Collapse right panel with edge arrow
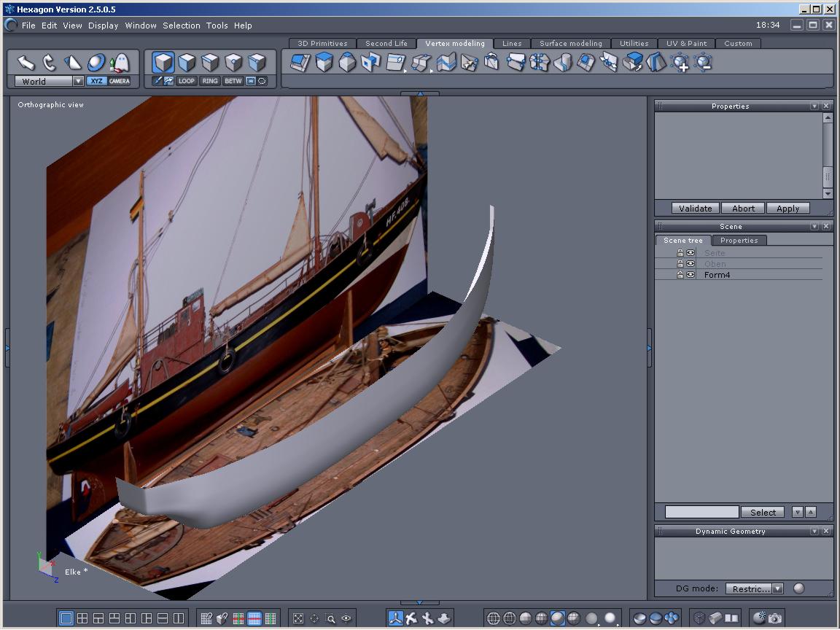840x630 pixels. coord(649,349)
